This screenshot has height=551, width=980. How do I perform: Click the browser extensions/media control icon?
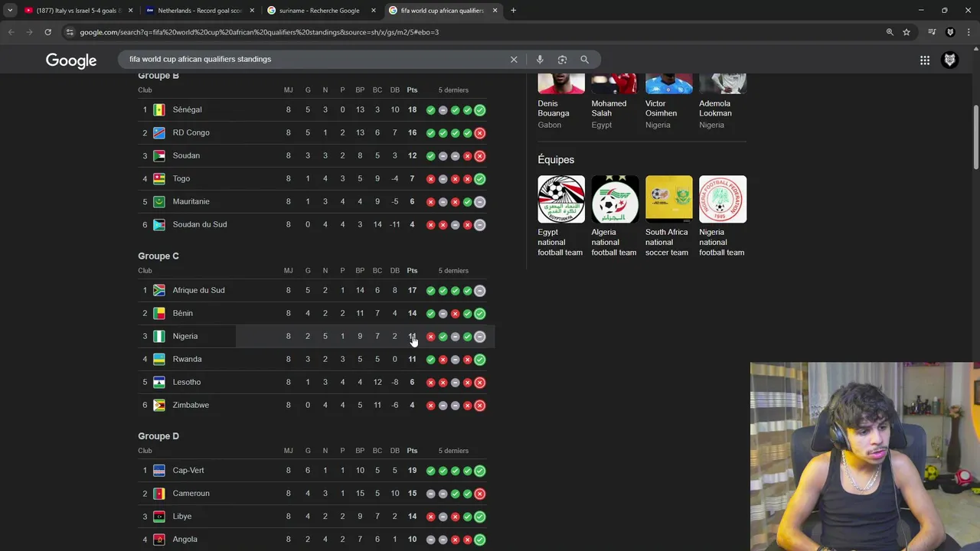(932, 32)
